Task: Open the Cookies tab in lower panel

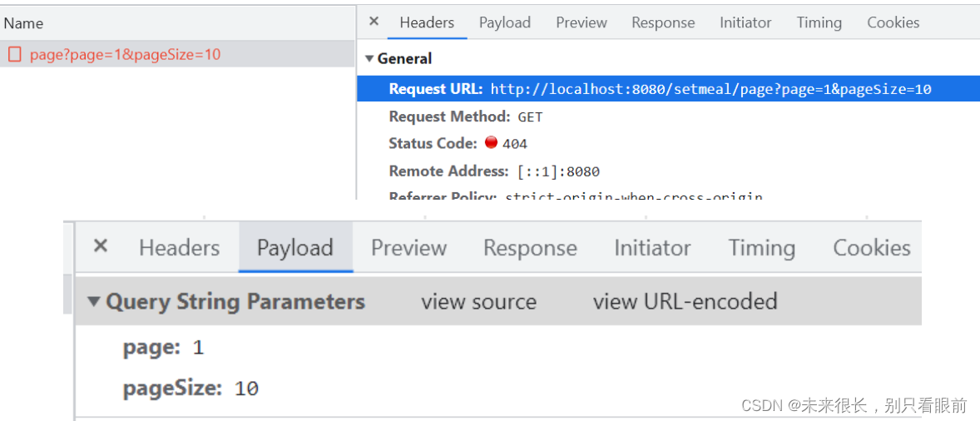Action: click(871, 248)
